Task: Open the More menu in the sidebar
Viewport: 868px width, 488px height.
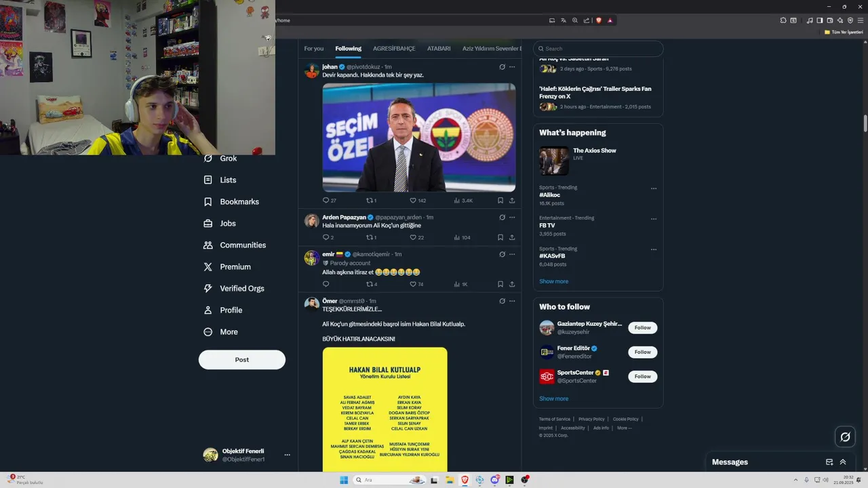Action: pyautogui.click(x=220, y=332)
